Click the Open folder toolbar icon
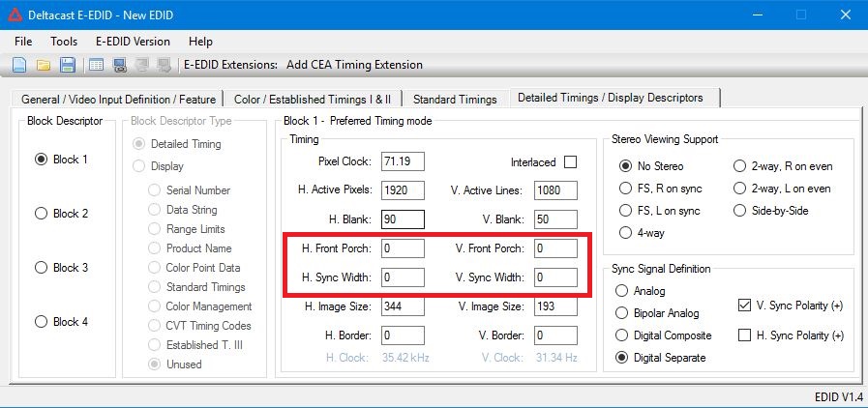 point(44,66)
